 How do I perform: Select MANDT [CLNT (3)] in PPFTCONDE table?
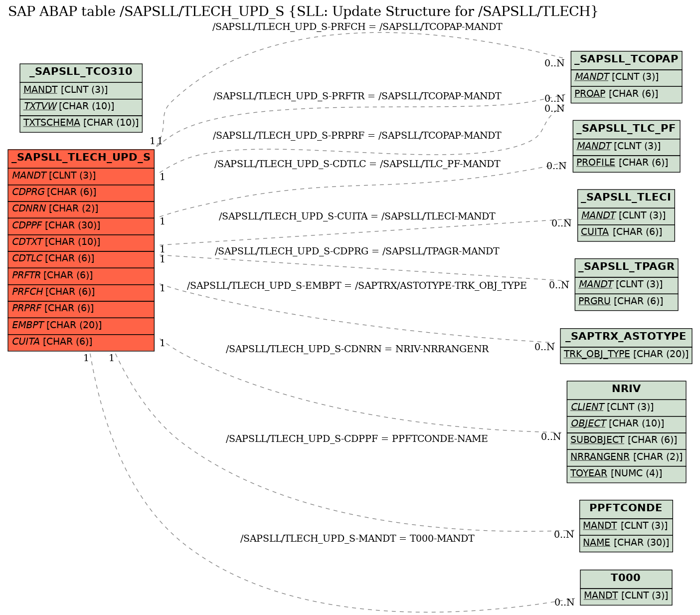(x=626, y=526)
